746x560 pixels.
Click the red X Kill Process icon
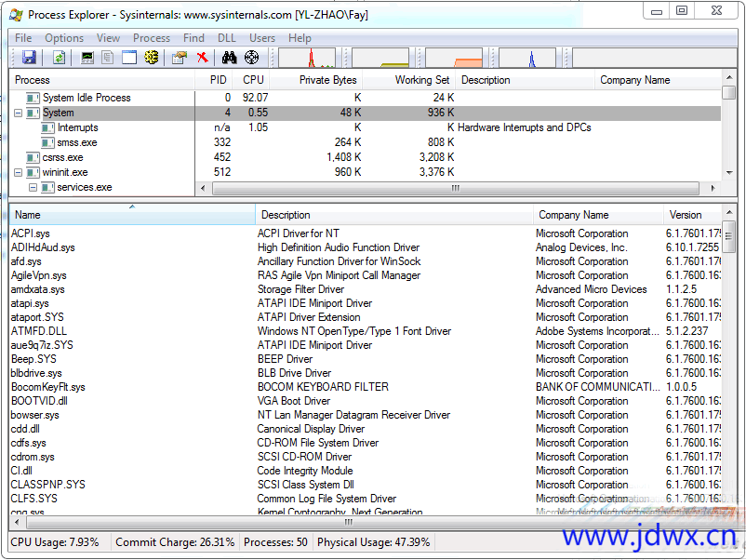point(202,58)
